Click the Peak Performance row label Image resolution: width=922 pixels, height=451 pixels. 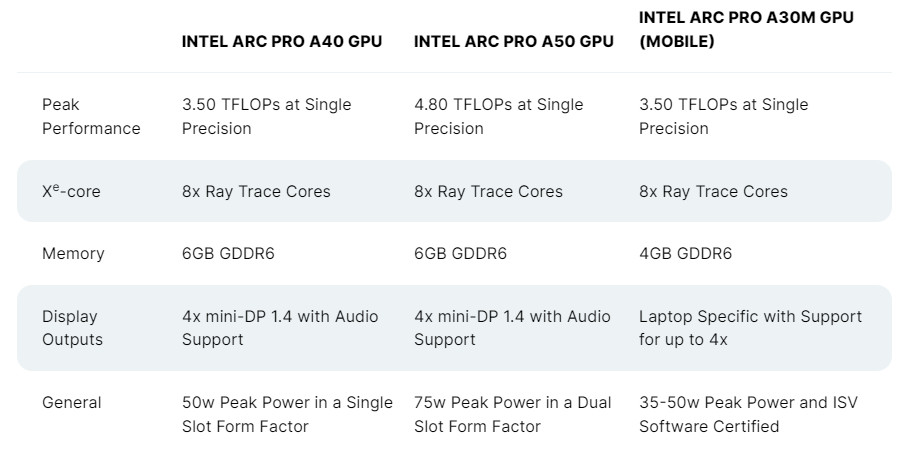coord(91,116)
